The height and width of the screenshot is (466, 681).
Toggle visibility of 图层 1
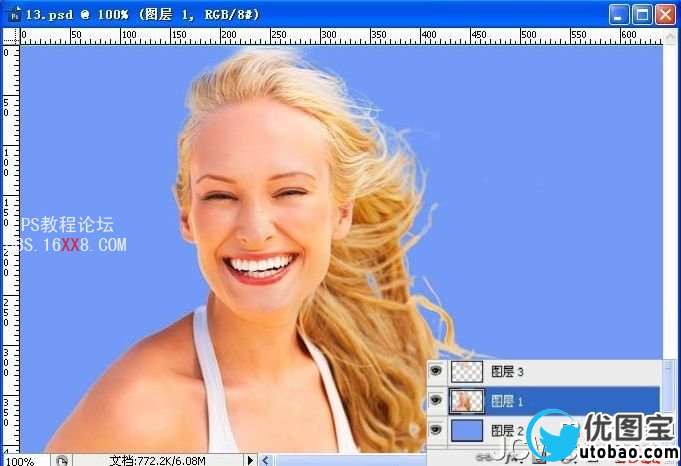click(435, 401)
